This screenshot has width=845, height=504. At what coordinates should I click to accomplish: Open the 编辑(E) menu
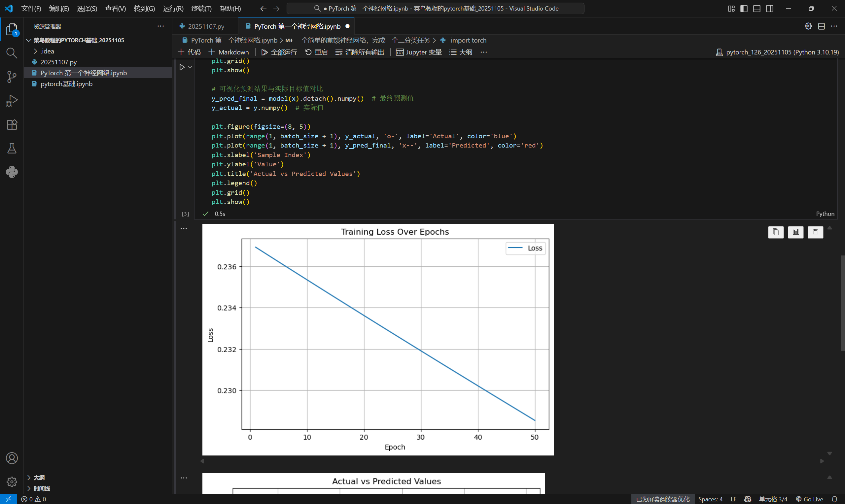[59, 9]
